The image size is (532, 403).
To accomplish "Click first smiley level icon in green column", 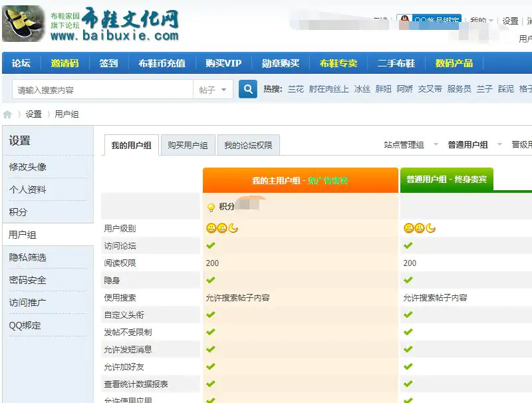I will point(408,228).
